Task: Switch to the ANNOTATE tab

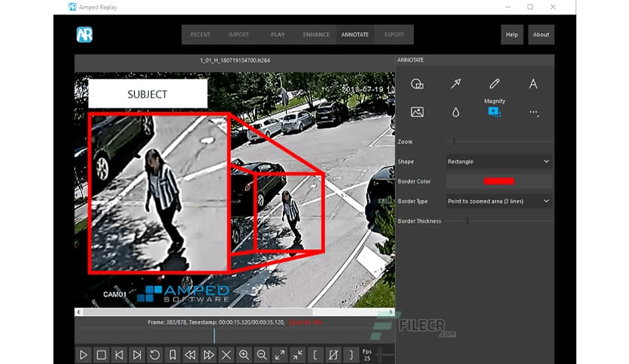Action: 355,35
